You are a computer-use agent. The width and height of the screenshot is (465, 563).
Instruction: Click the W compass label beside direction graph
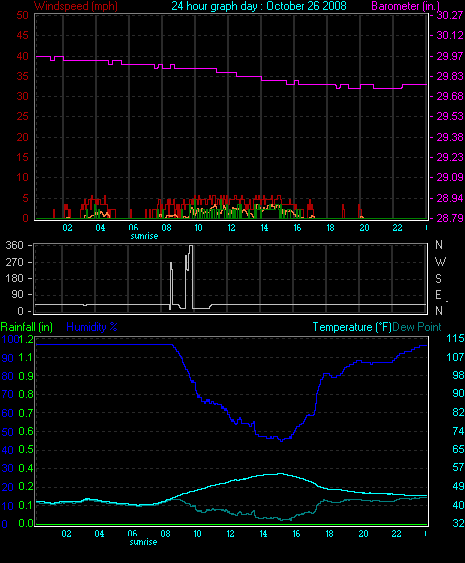[x=440, y=262]
